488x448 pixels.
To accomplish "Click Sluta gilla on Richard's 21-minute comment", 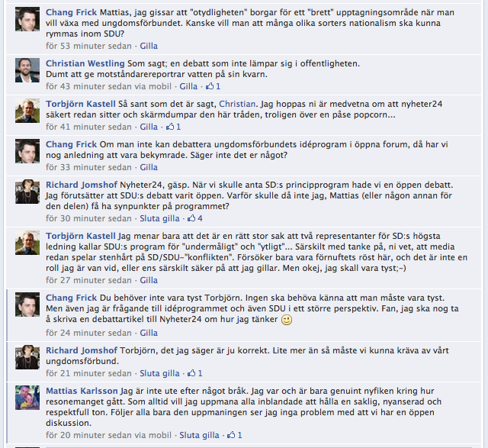I will click(159, 373).
